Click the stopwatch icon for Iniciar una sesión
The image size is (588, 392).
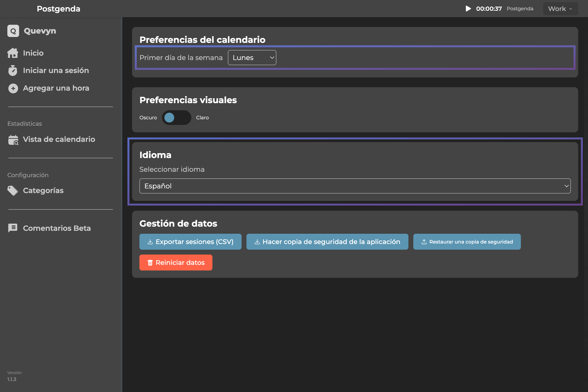pos(13,71)
